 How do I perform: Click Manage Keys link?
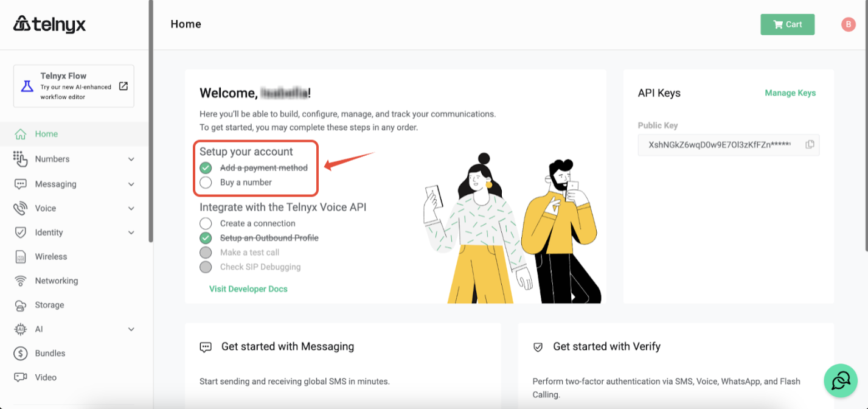pyautogui.click(x=790, y=93)
